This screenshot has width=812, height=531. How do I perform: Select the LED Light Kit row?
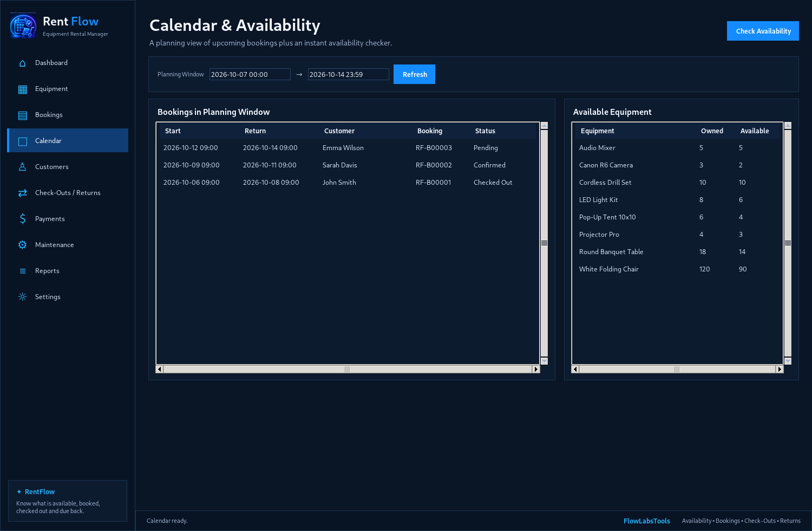[x=677, y=200]
